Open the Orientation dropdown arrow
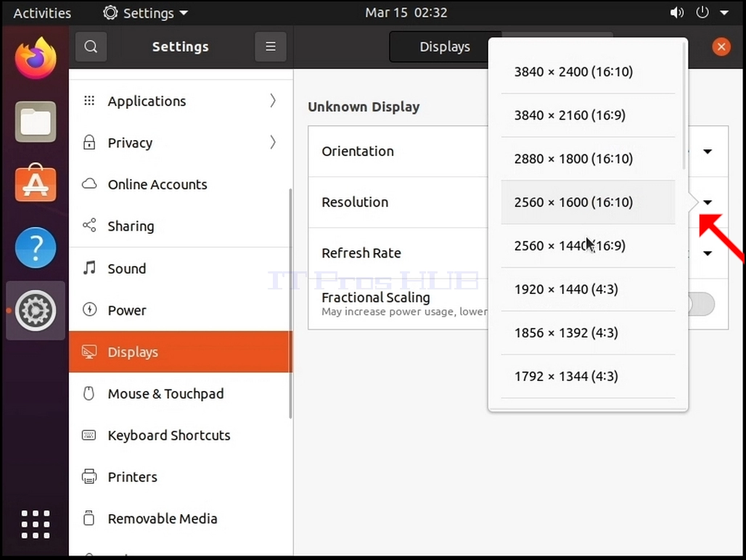746x560 pixels. click(x=708, y=152)
